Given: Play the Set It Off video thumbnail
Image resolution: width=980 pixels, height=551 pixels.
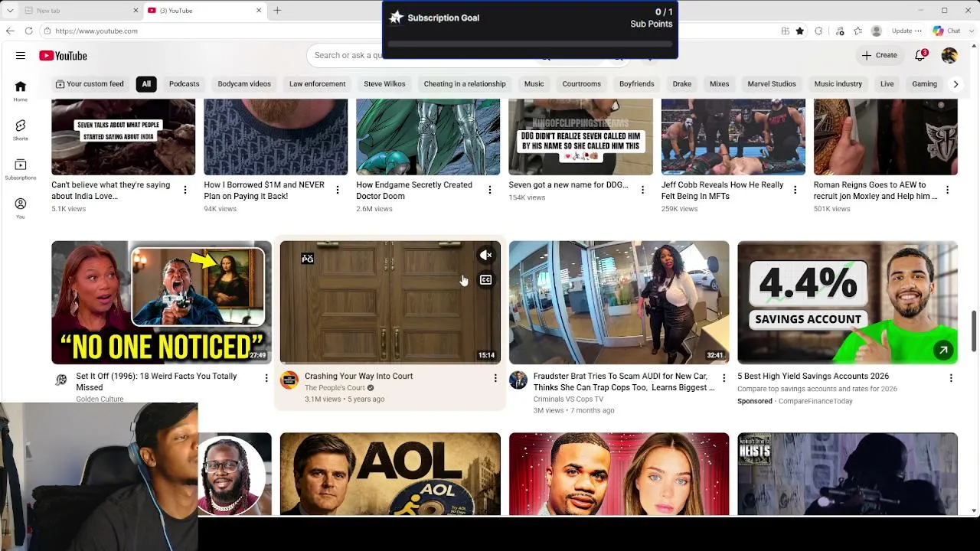Looking at the screenshot, I should (162, 303).
